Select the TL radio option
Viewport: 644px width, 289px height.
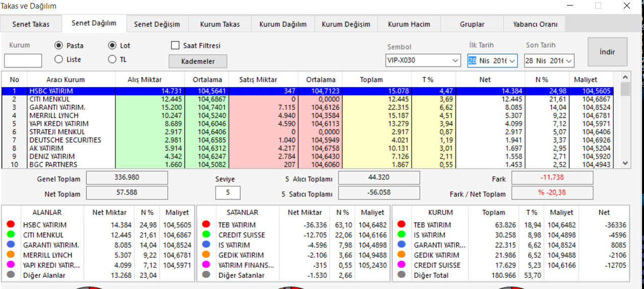tap(112, 59)
